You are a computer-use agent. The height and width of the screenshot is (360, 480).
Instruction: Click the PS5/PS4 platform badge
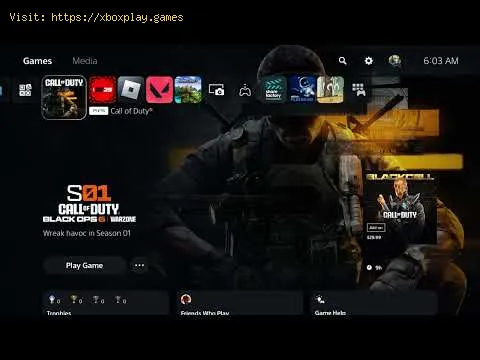(x=98, y=111)
